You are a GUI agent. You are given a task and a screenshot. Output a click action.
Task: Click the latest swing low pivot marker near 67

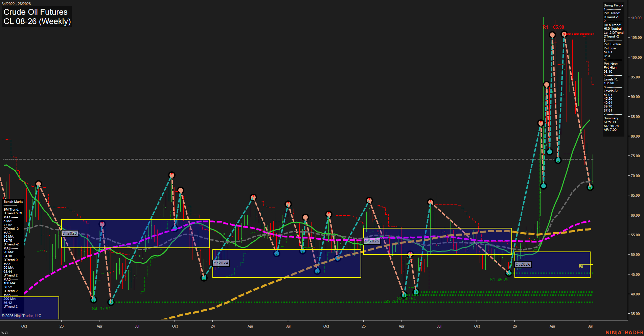tap(590, 187)
